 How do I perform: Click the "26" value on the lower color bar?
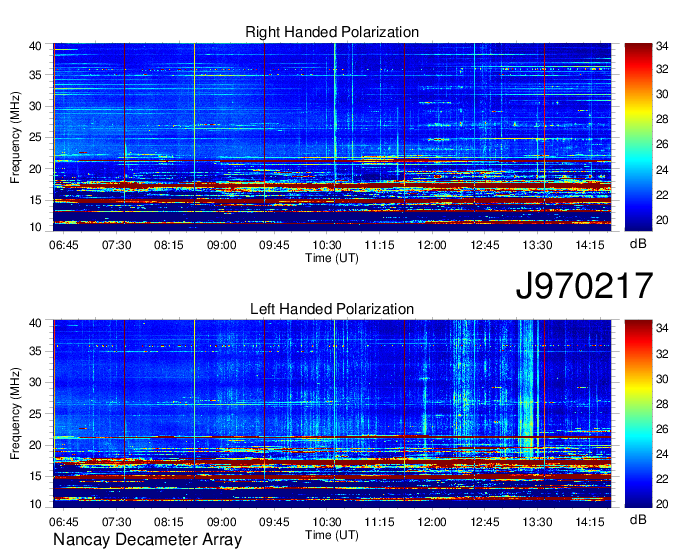[662, 429]
